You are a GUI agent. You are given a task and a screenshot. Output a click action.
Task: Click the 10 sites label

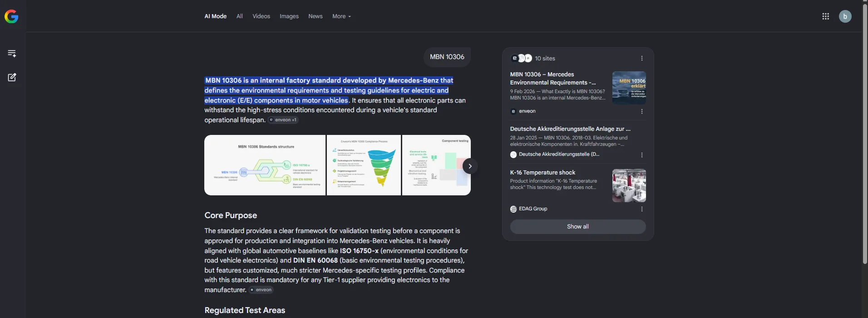[545, 59]
